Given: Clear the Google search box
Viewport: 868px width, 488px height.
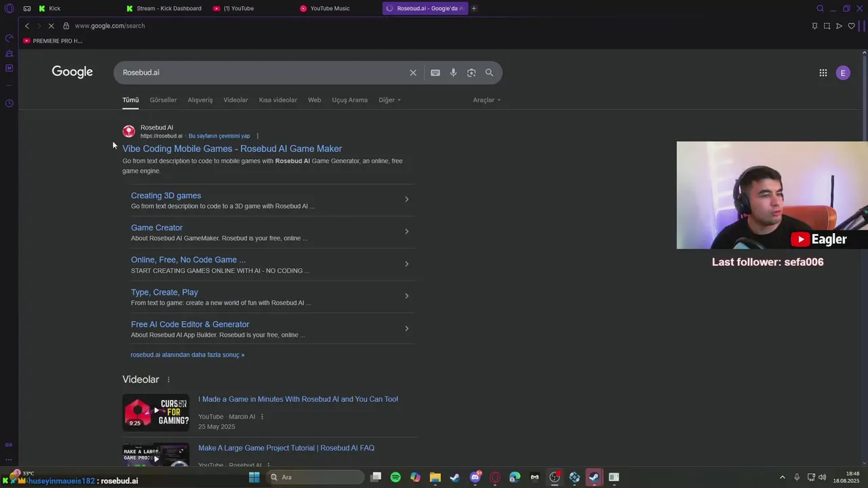Looking at the screenshot, I should click(413, 73).
